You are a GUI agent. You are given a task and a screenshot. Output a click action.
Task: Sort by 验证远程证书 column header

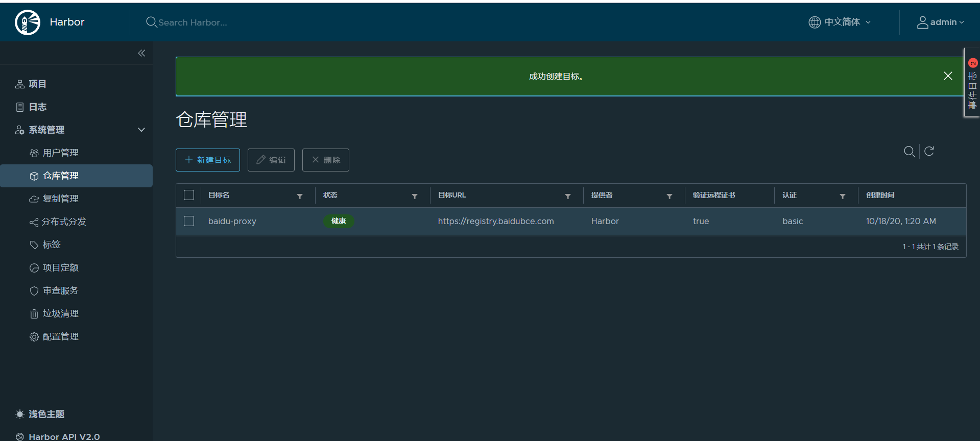click(x=714, y=195)
